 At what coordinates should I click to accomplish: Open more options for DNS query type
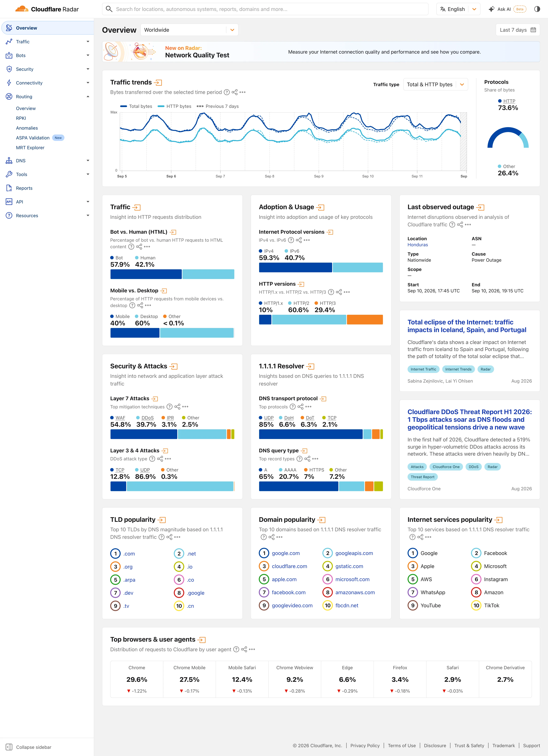pyautogui.click(x=315, y=459)
